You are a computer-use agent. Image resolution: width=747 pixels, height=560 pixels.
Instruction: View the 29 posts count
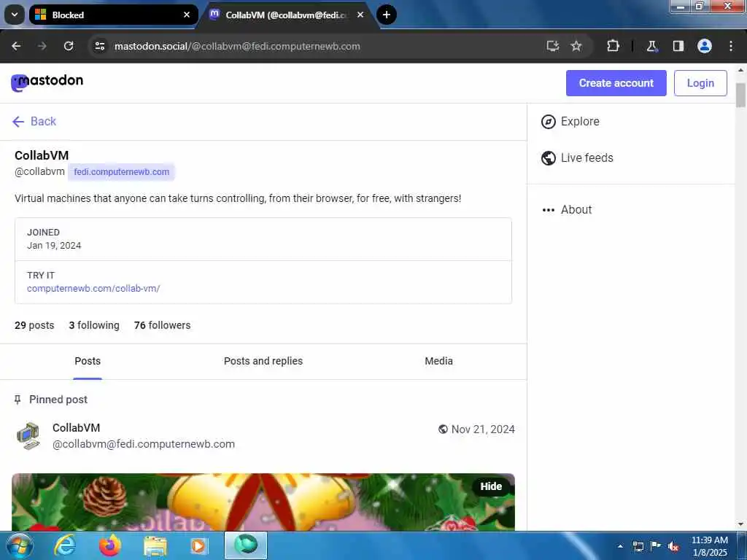[34, 325]
